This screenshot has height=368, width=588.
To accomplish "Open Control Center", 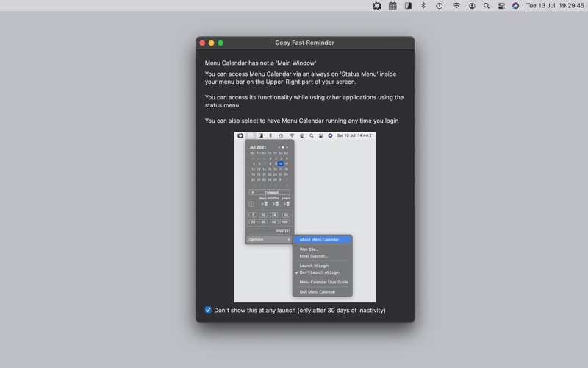I will click(x=501, y=6).
